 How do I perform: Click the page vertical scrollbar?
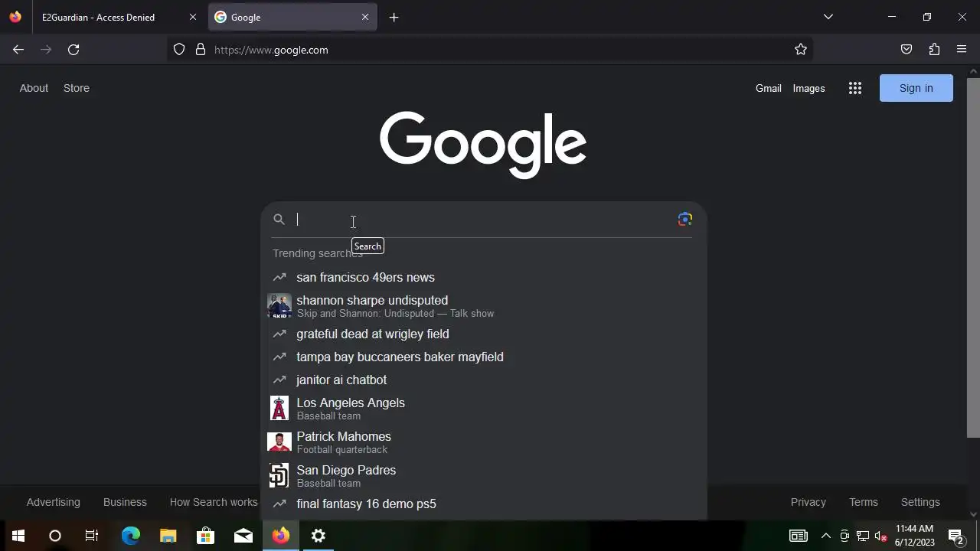pos(973,256)
